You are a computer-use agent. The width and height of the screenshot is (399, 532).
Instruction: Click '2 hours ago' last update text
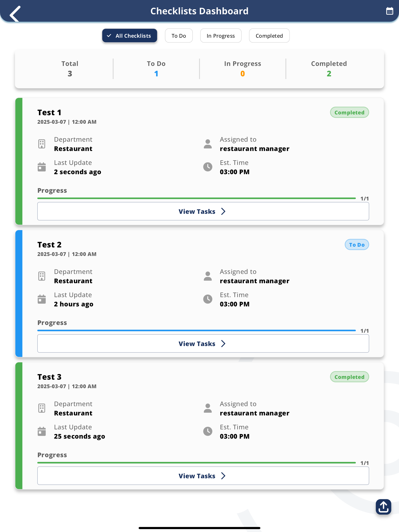(x=74, y=304)
